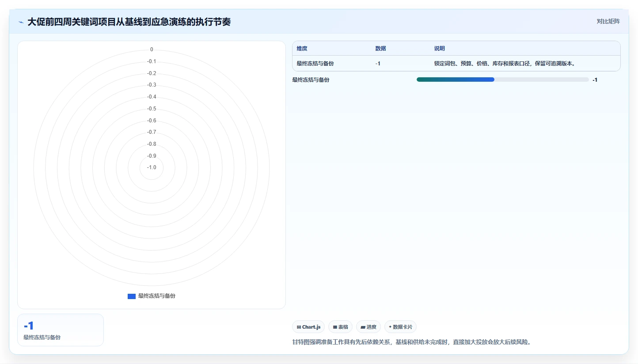Click the 最终冻结与备份 label beside the progress bar
The image size is (638, 364).
click(311, 80)
